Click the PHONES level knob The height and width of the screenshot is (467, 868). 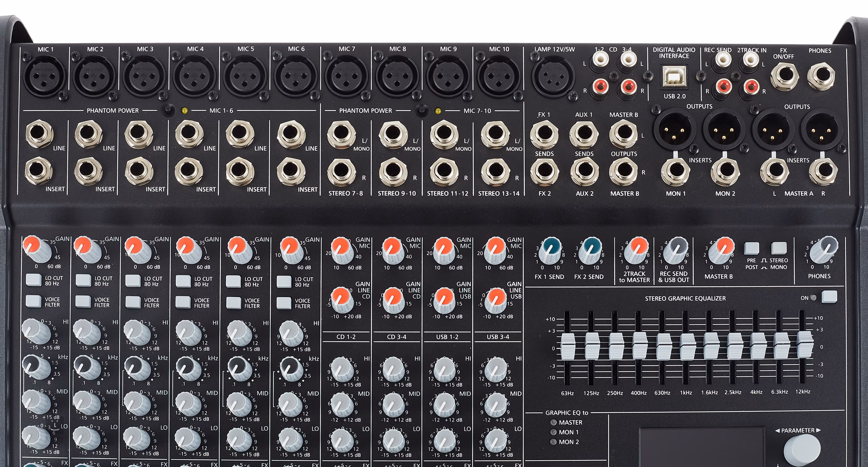(x=824, y=250)
